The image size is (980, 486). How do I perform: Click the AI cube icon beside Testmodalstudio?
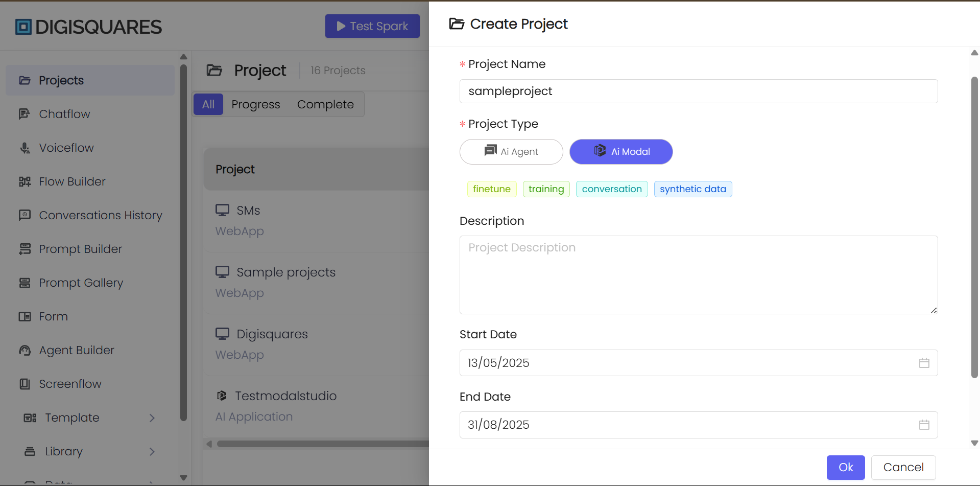(x=222, y=396)
